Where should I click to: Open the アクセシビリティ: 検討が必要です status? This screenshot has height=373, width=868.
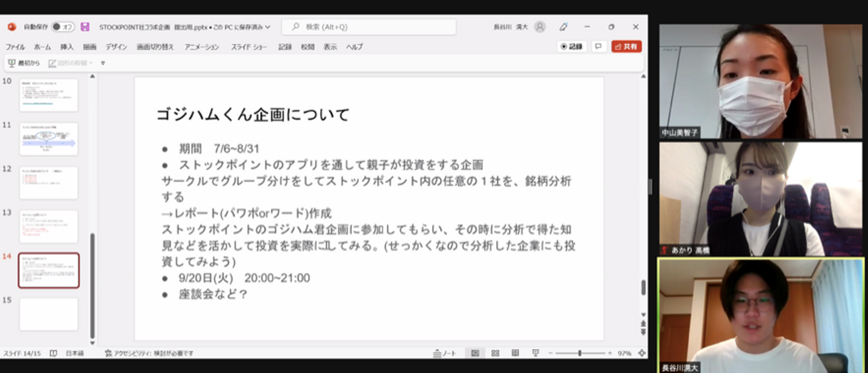(x=149, y=353)
